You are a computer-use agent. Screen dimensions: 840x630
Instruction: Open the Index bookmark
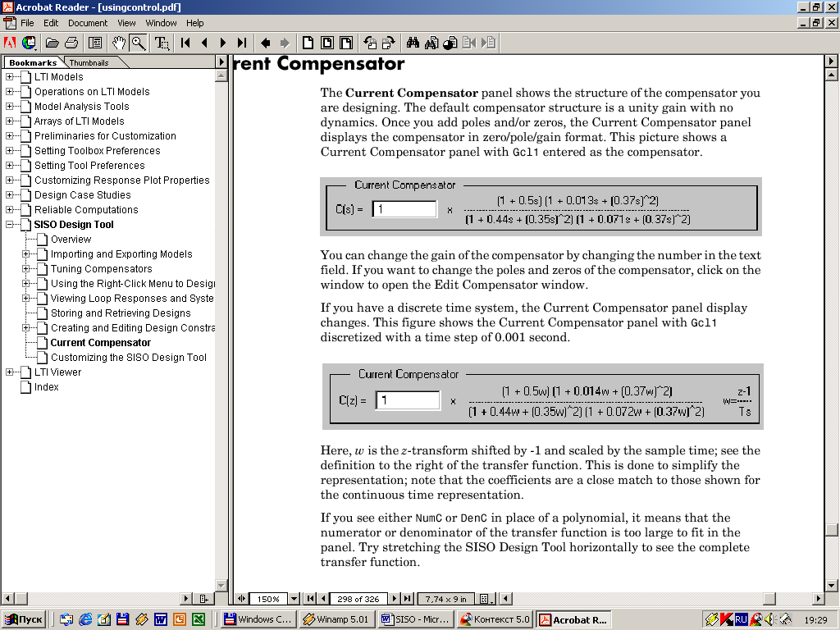point(47,387)
